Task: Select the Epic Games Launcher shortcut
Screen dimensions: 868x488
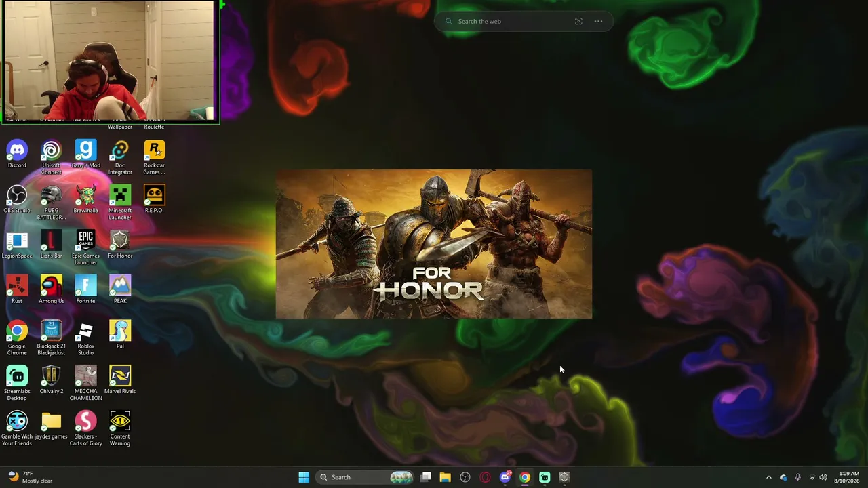Action: (85, 248)
